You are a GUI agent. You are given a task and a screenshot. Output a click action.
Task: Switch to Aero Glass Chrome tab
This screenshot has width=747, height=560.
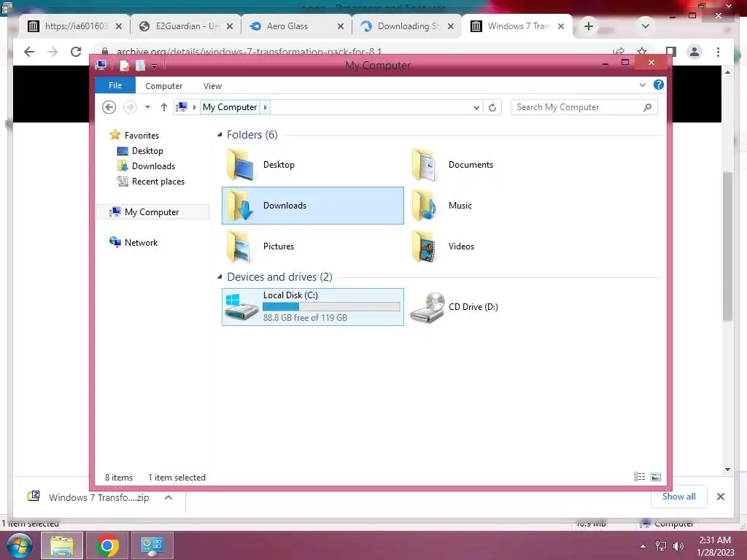pyautogui.click(x=298, y=26)
